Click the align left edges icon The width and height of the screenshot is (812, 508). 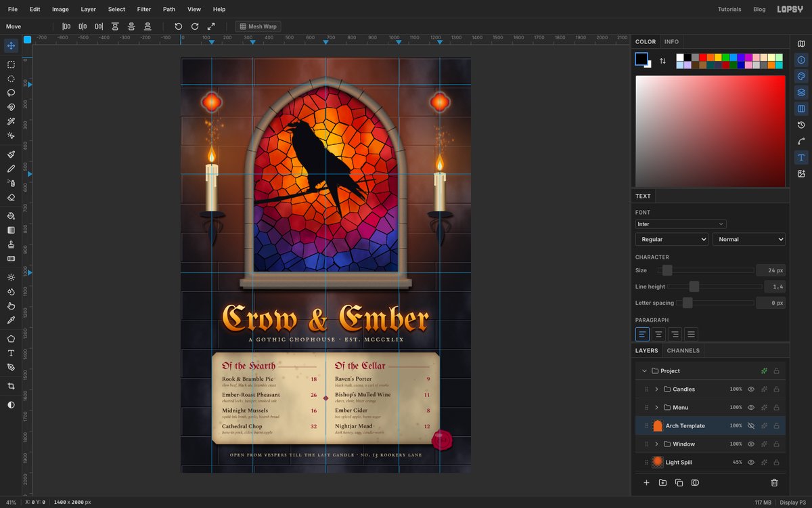point(66,26)
